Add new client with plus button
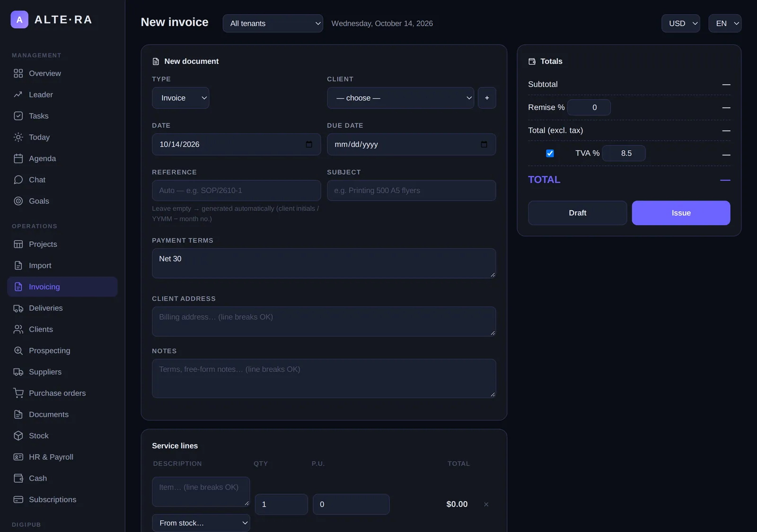The width and height of the screenshot is (757, 532). click(x=487, y=98)
